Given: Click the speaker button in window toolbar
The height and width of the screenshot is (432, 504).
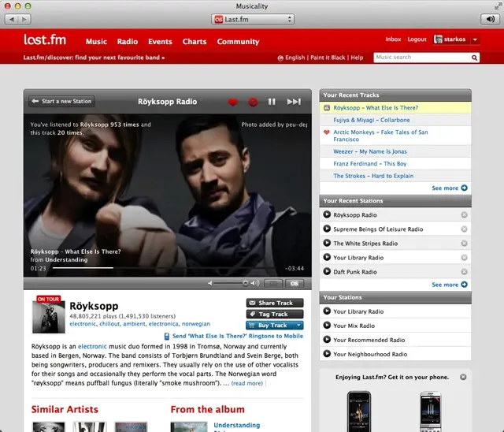Looking at the screenshot, I should point(490,19).
